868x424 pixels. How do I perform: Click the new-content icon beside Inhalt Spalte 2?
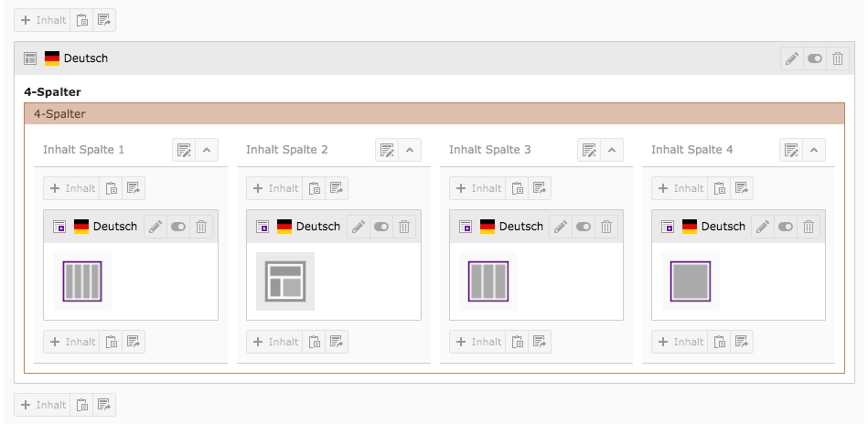tap(387, 150)
